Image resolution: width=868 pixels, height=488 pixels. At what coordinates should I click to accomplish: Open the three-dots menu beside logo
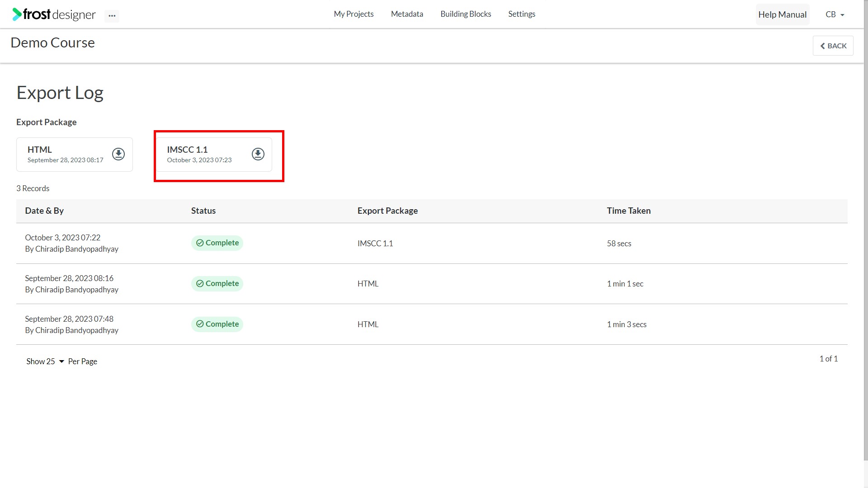point(112,16)
